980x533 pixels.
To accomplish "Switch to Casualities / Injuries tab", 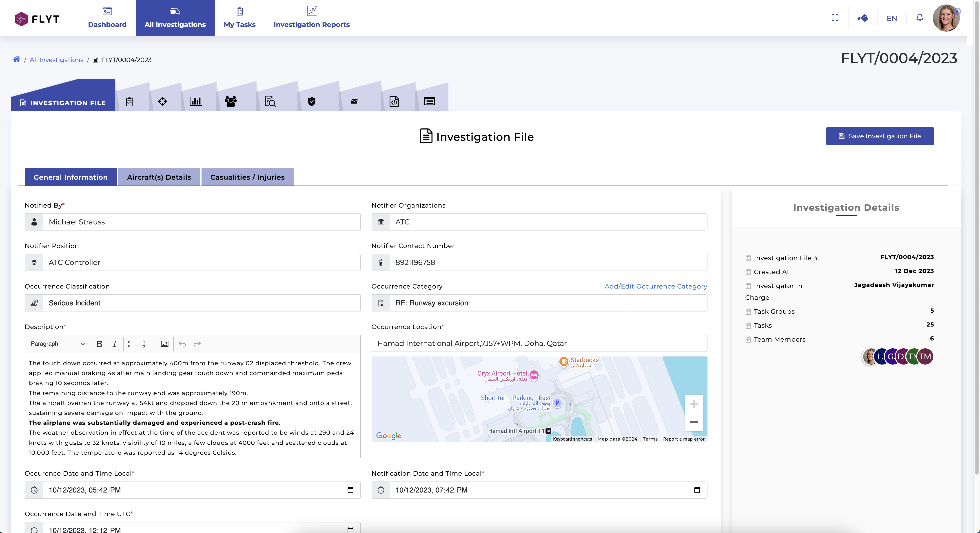I will click(247, 177).
